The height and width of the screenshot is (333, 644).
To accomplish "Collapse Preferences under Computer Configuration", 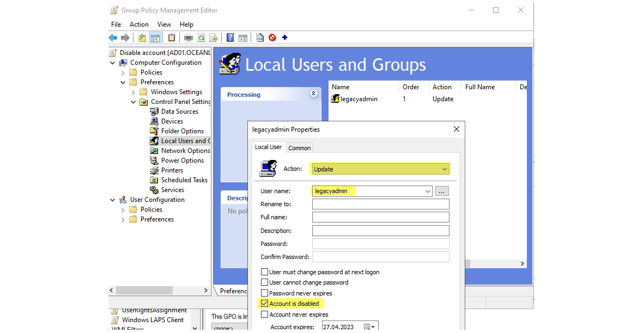I will (123, 82).
